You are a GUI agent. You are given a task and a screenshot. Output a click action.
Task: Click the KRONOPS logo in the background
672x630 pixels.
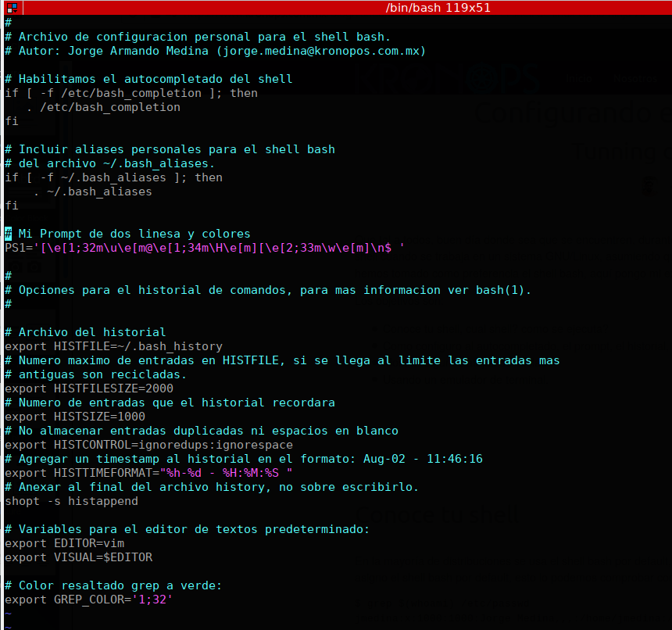(x=445, y=81)
